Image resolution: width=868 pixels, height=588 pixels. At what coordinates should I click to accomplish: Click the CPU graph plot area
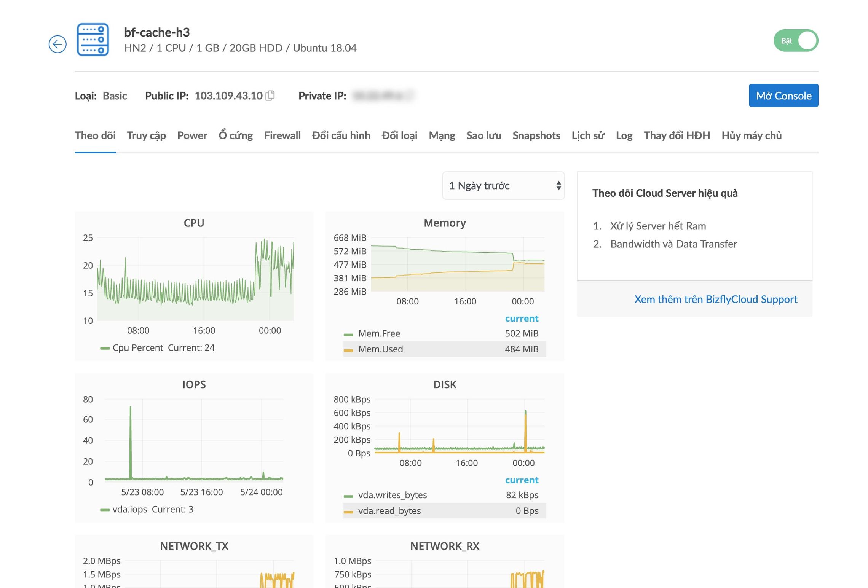point(195,279)
